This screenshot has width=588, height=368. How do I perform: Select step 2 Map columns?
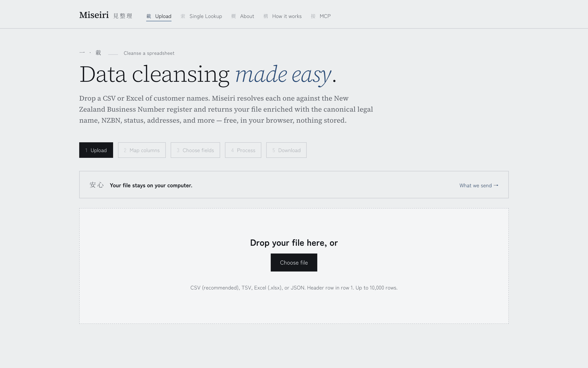coord(142,150)
